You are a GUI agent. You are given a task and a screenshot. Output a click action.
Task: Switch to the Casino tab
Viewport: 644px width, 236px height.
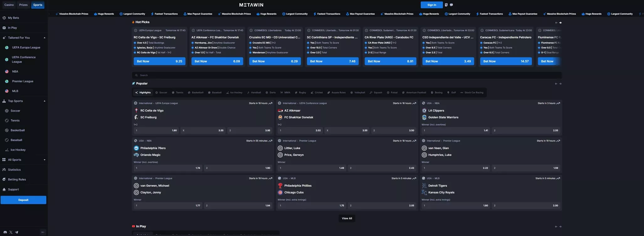click(9, 5)
